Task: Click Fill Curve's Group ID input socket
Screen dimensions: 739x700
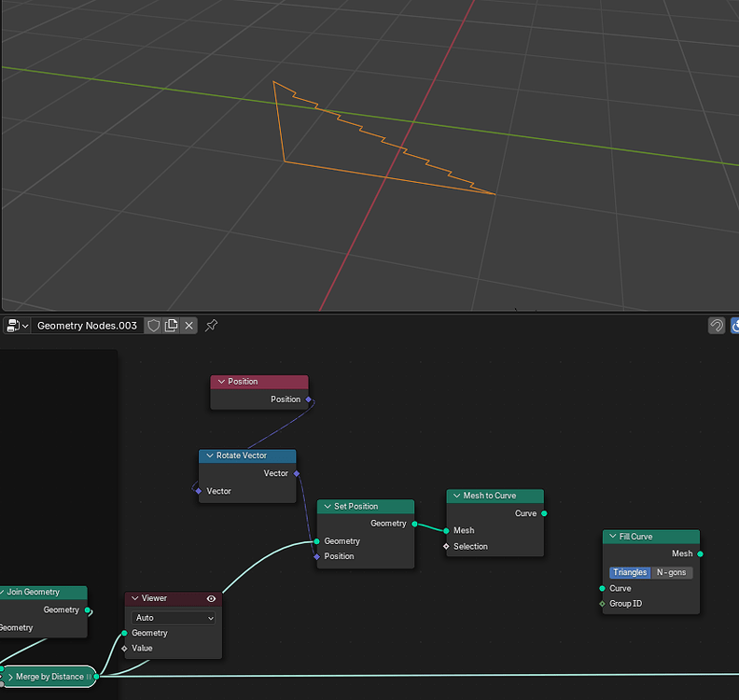Action: click(x=603, y=604)
